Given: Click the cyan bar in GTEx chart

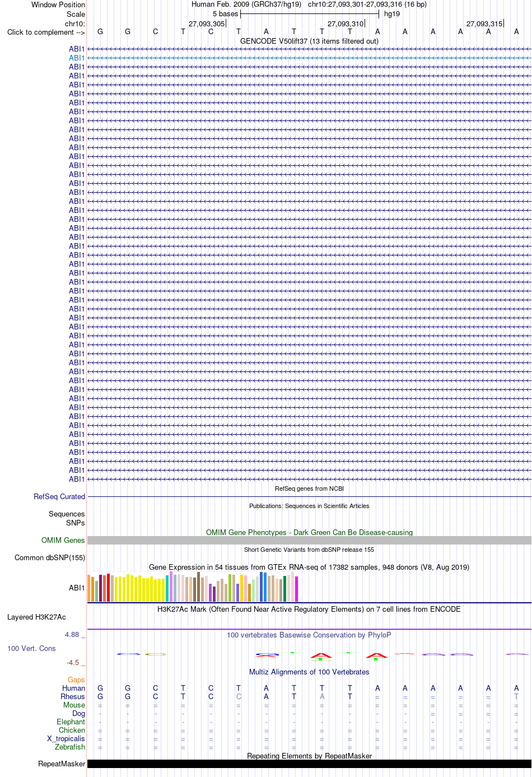Looking at the screenshot, I should pyautogui.click(x=167, y=588).
